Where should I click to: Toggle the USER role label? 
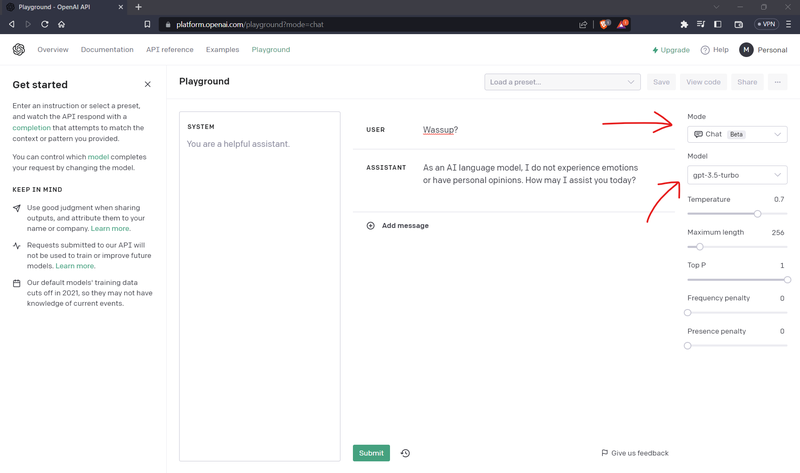click(x=376, y=130)
